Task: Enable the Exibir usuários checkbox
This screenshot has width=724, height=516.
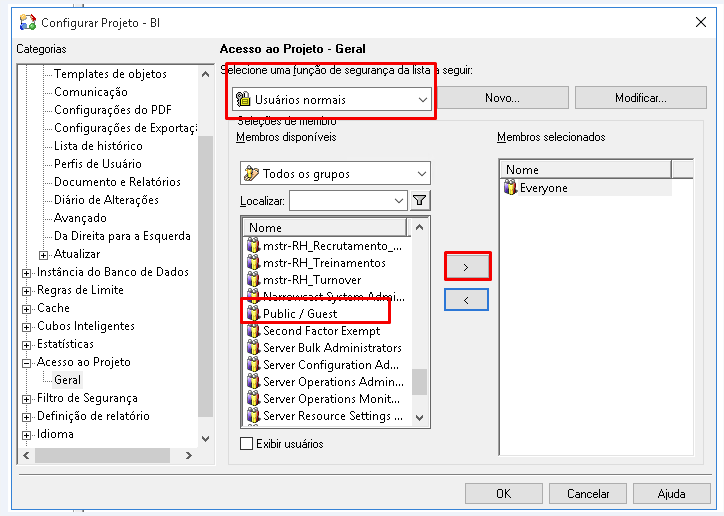Action: click(x=247, y=444)
